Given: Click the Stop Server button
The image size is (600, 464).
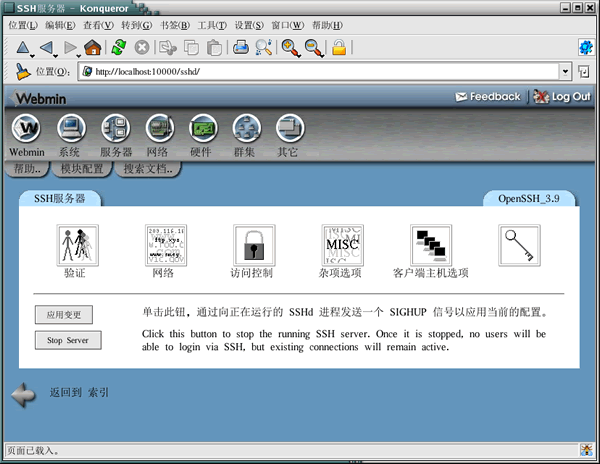Looking at the screenshot, I should tap(68, 340).
